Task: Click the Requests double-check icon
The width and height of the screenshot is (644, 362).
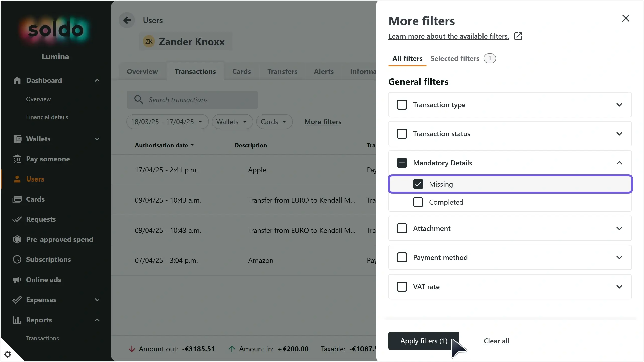Action: pos(17,219)
